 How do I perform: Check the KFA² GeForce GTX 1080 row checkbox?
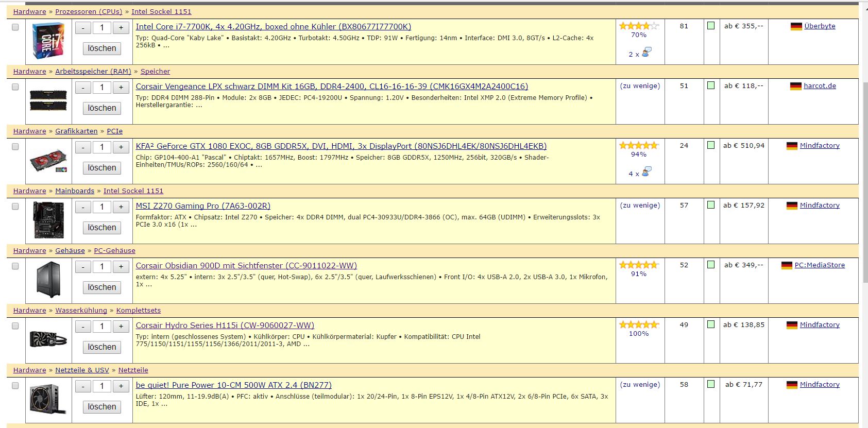[15, 147]
